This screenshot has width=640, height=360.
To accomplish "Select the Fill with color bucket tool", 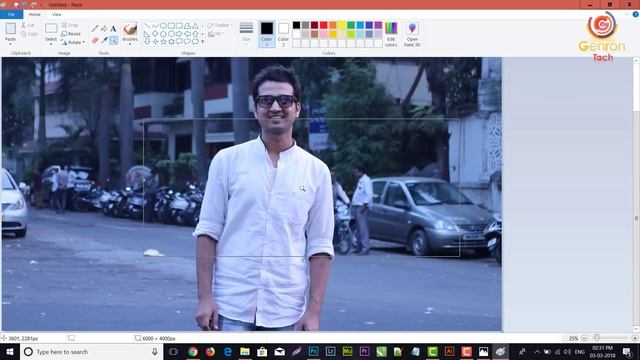I will tap(104, 29).
